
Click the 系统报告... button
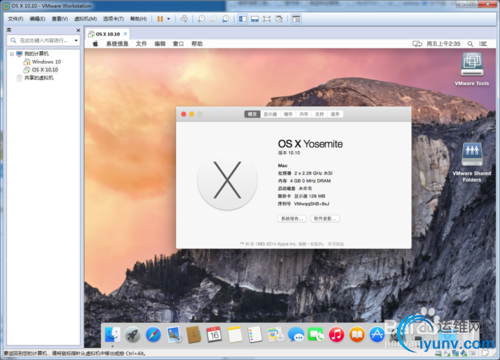point(292,219)
